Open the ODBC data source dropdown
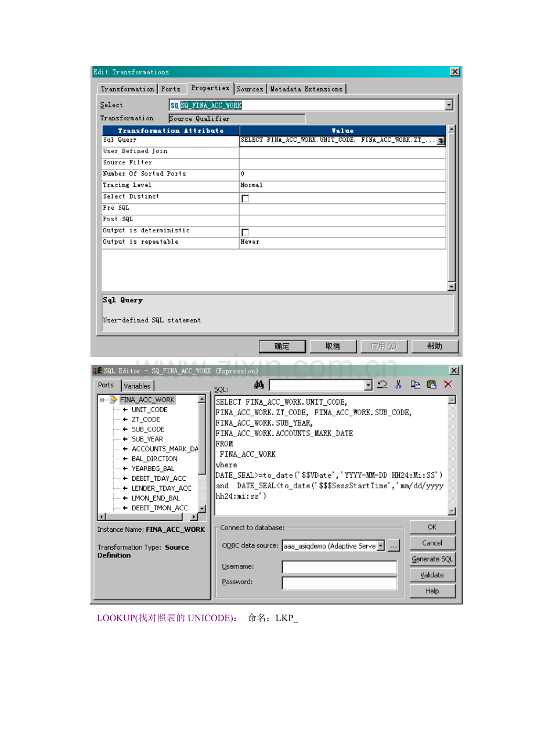This screenshot has height=756, width=534. (x=381, y=546)
